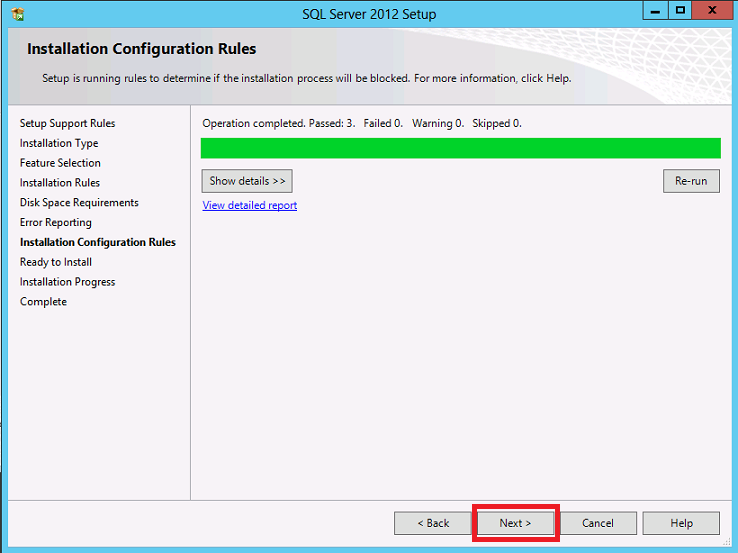
Task: Select the Ready to Install step
Action: (x=56, y=262)
